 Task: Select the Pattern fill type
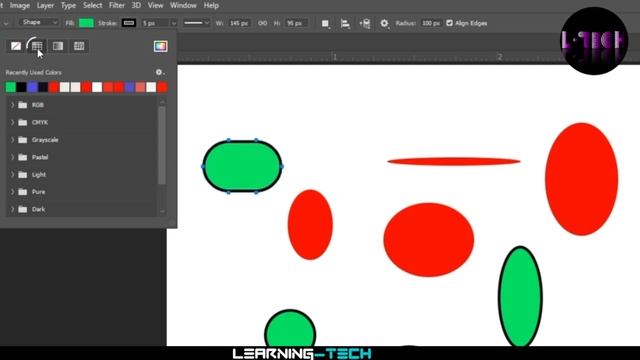[79, 46]
